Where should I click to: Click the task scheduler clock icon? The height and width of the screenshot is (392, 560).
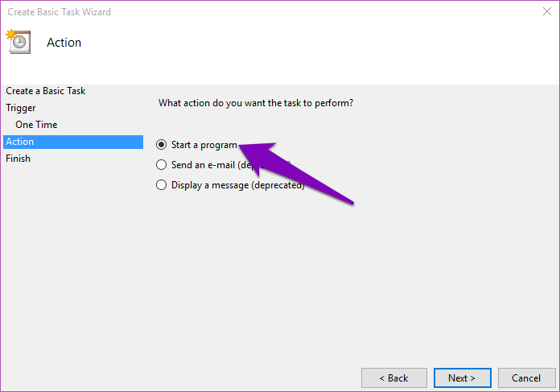tap(19, 41)
